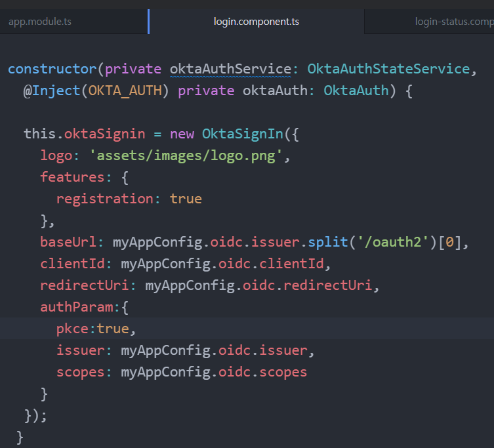Click the issuer key inside authParam
The image size is (494, 448).
80,350
